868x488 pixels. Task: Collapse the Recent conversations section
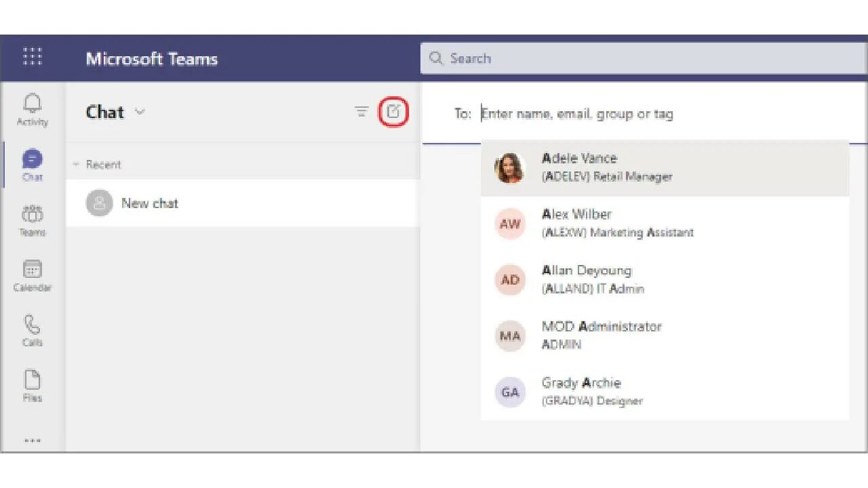click(76, 164)
